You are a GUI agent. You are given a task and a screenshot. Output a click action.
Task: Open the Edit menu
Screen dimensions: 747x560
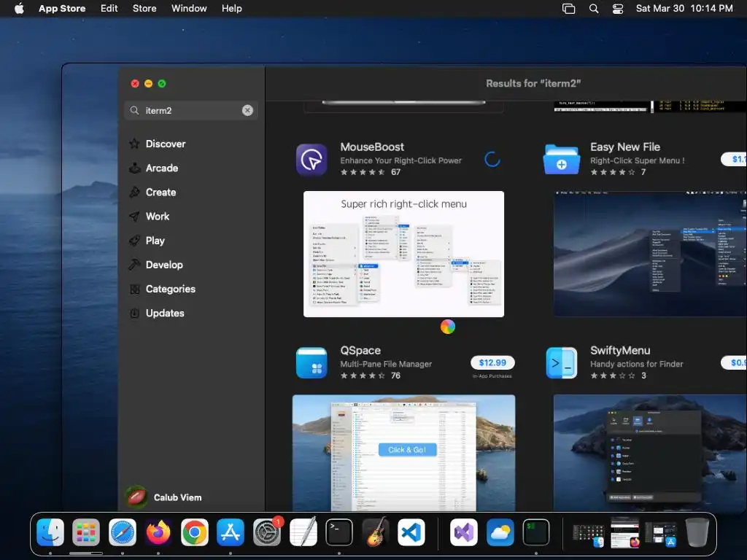109,9
